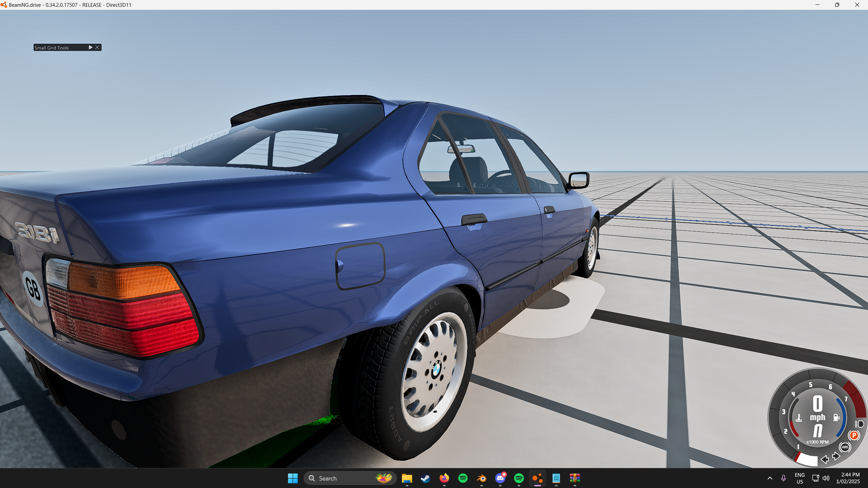Open Steam from the taskbar
Image resolution: width=868 pixels, height=488 pixels.
pos(425,478)
